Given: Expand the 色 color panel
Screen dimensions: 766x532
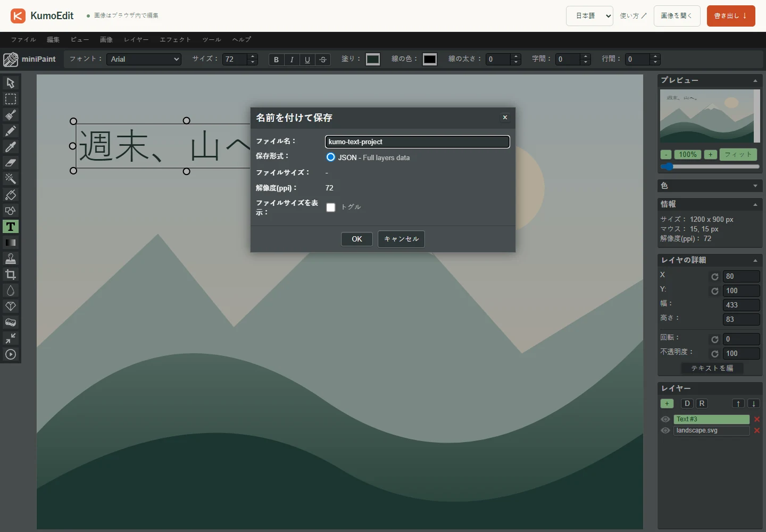Looking at the screenshot, I should click(x=710, y=186).
